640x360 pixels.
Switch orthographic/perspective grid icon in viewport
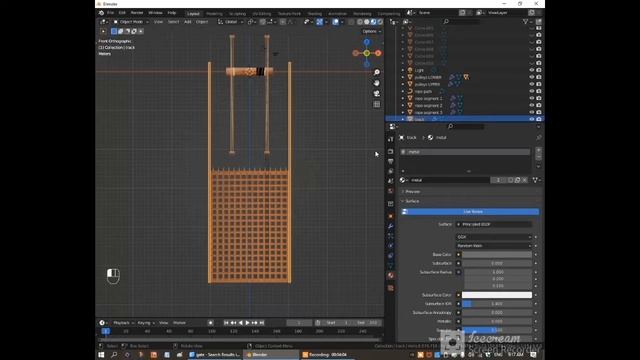click(377, 104)
